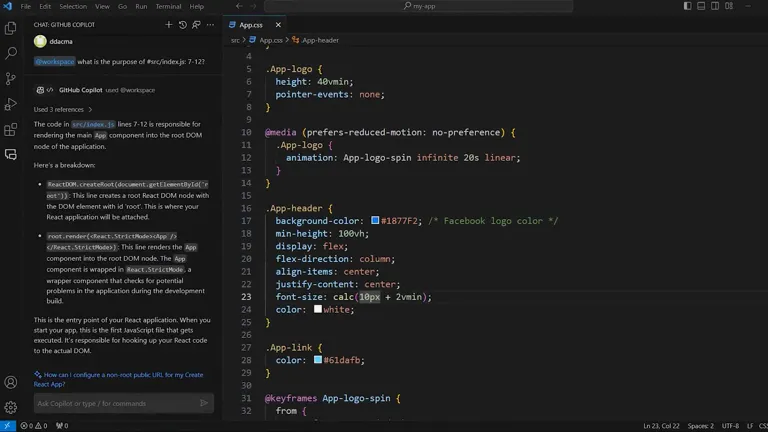Click @keyframes App-logo-spin text on line 31
This screenshot has width=768, height=432.
click(328, 398)
